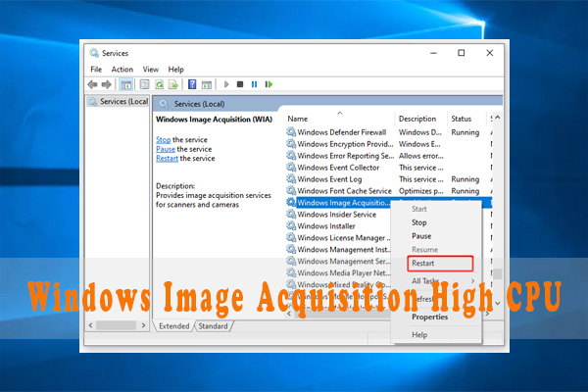This screenshot has height=392, width=588.
Task: Click the Start Service play icon
Action: (x=226, y=84)
